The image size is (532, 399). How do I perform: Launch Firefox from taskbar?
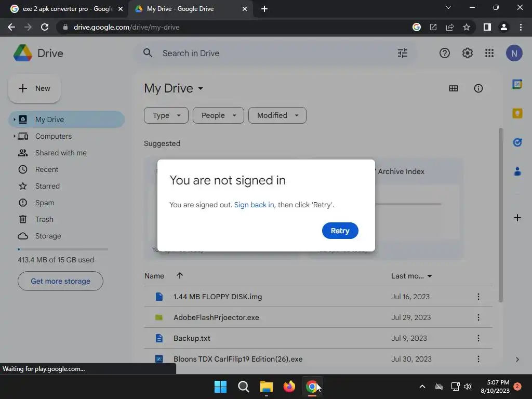click(x=289, y=387)
